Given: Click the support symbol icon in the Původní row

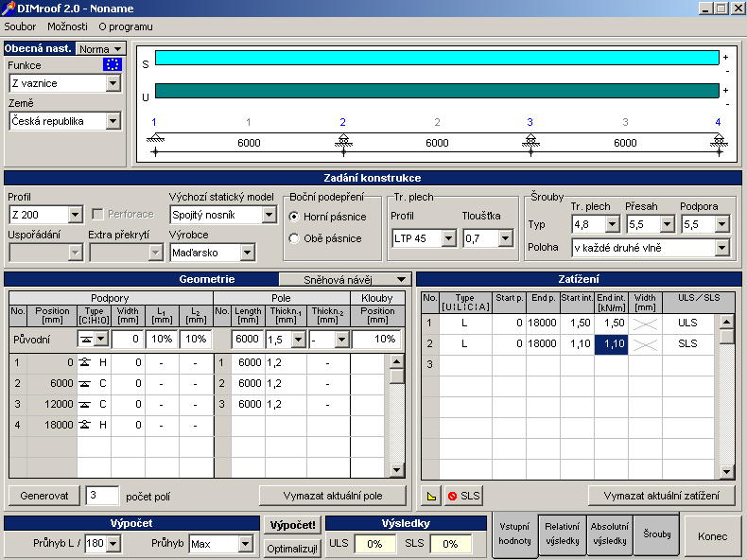Looking at the screenshot, I should (x=86, y=340).
